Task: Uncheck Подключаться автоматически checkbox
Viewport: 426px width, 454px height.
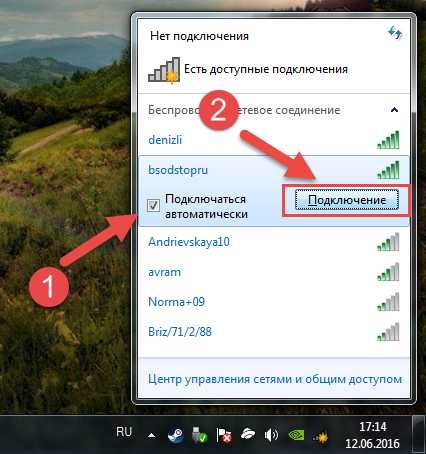Action: coord(153,205)
